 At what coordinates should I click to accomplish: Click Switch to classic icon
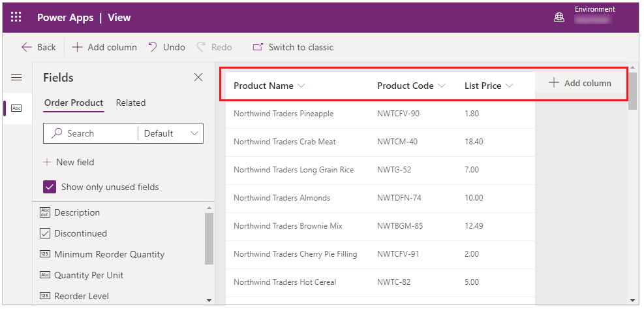coord(258,47)
